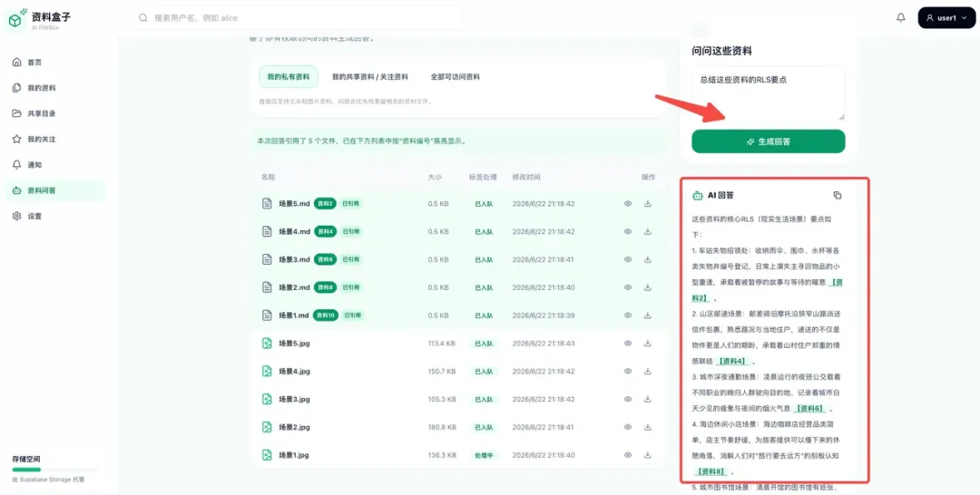Preview 场景2.md with eye icon
This screenshot has height=495, width=980.
pyautogui.click(x=628, y=287)
